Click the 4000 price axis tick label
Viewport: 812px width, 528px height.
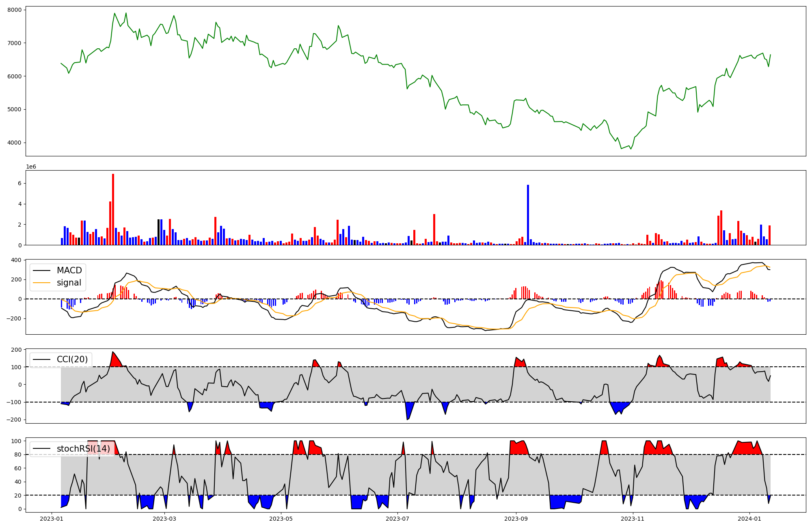pyautogui.click(x=15, y=143)
